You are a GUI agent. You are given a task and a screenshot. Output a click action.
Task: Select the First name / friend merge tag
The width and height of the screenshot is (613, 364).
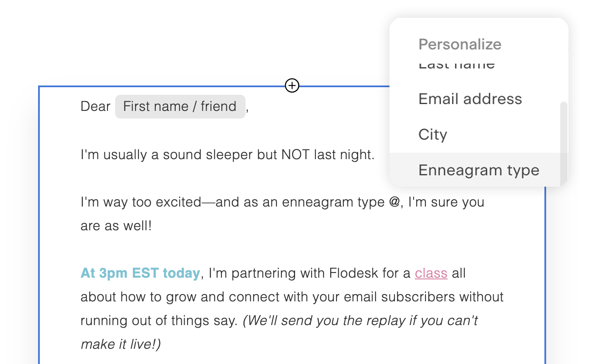[x=180, y=107]
